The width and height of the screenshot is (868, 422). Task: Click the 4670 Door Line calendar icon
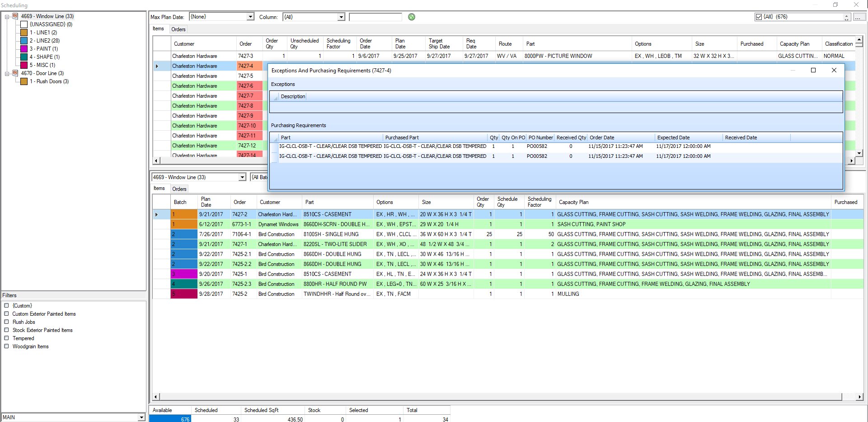[15, 73]
